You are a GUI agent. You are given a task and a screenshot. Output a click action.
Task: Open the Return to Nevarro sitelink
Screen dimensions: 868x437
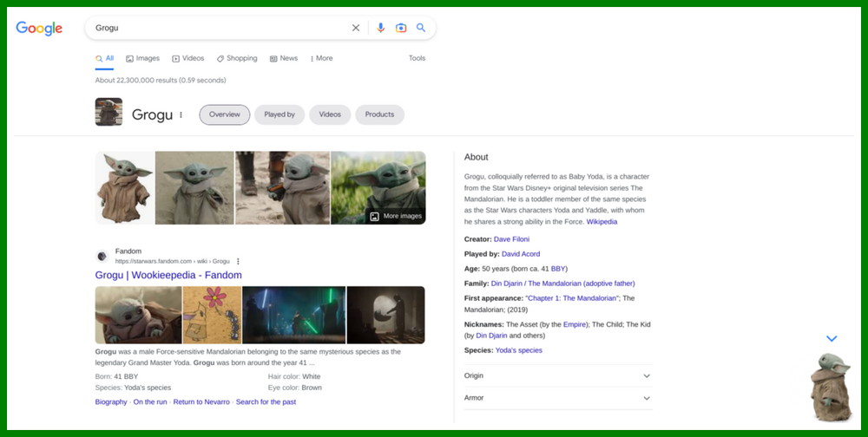201,402
